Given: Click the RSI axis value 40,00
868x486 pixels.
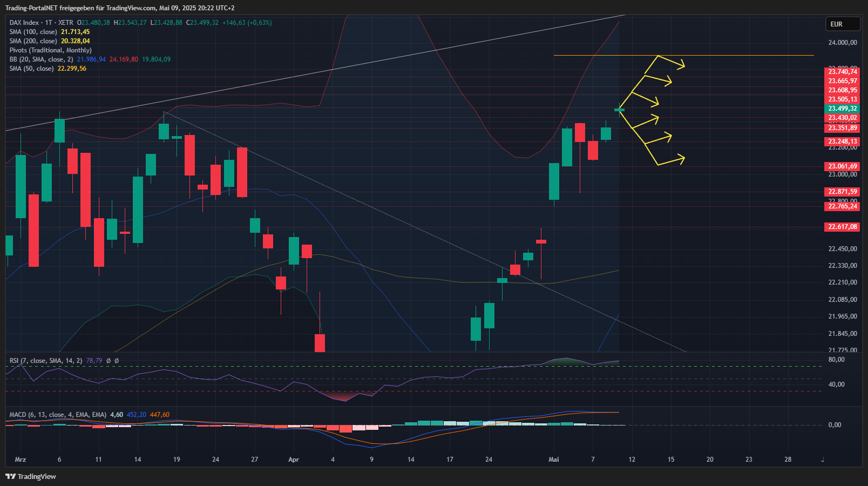Looking at the screenshot, I should coord(836,384).
